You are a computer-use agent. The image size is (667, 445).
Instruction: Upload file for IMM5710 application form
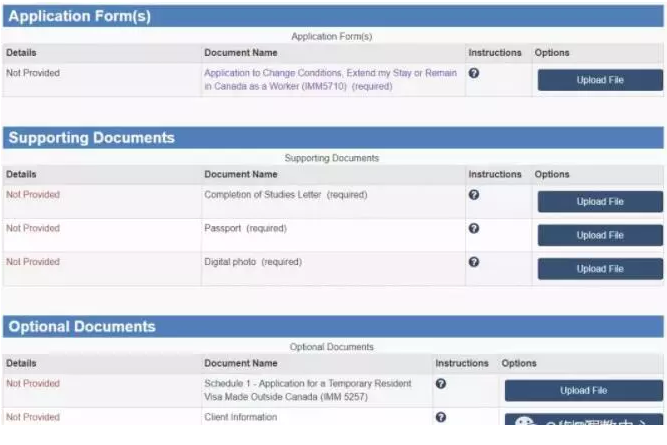600,80
